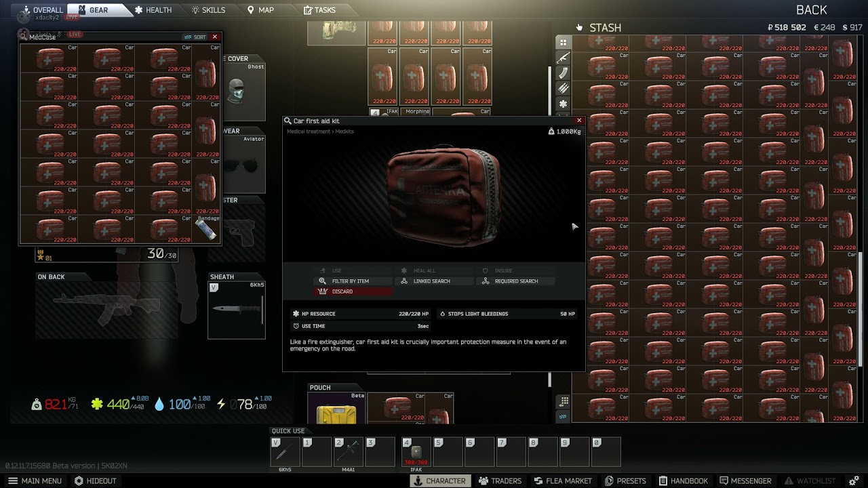The width and height of the screenshot is (868, 488).
Task: Select the weapons stash filter icon
Action: (563, 58)
